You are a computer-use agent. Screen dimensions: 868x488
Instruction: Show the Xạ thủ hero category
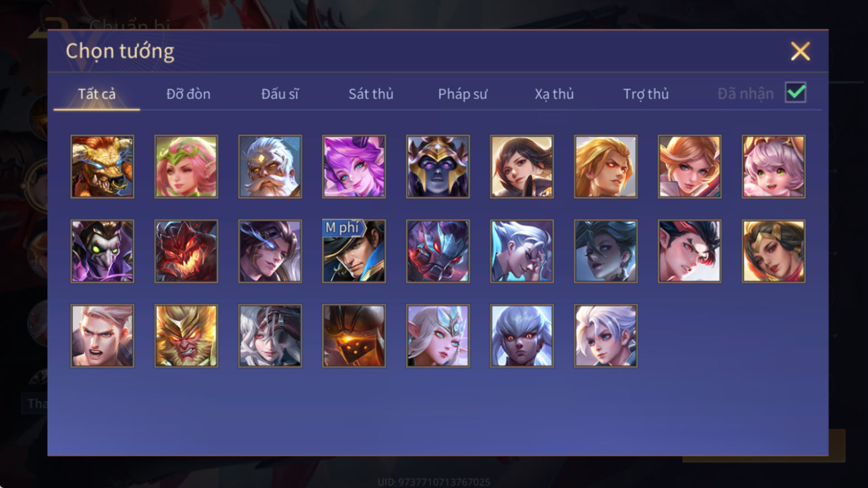tap(554, 94)
